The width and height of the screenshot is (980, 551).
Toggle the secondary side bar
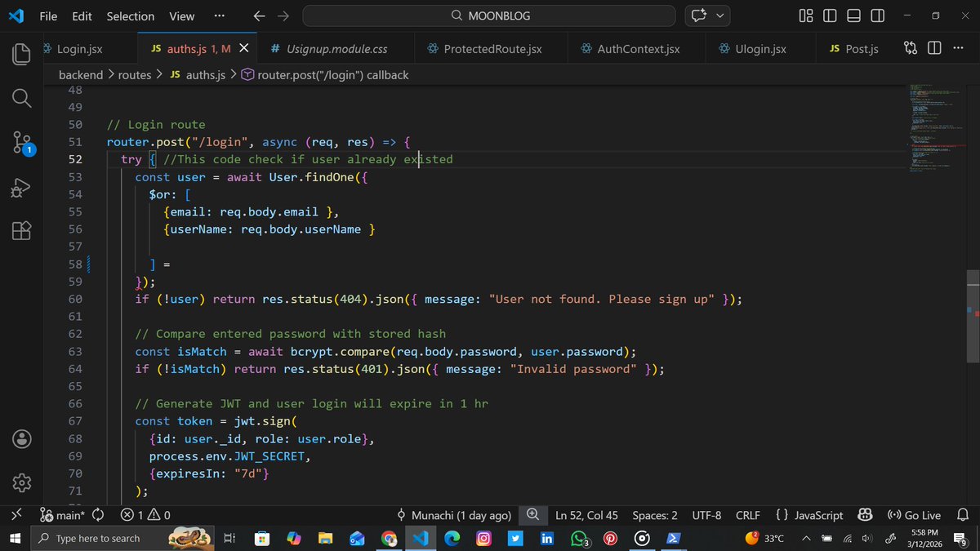pos(877,16)
